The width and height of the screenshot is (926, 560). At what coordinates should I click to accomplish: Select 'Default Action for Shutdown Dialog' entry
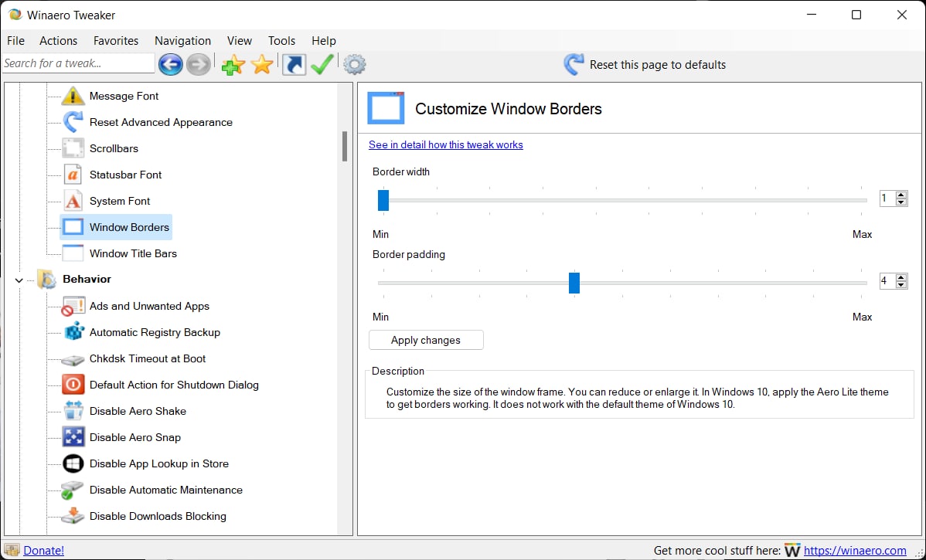(174, 385)
